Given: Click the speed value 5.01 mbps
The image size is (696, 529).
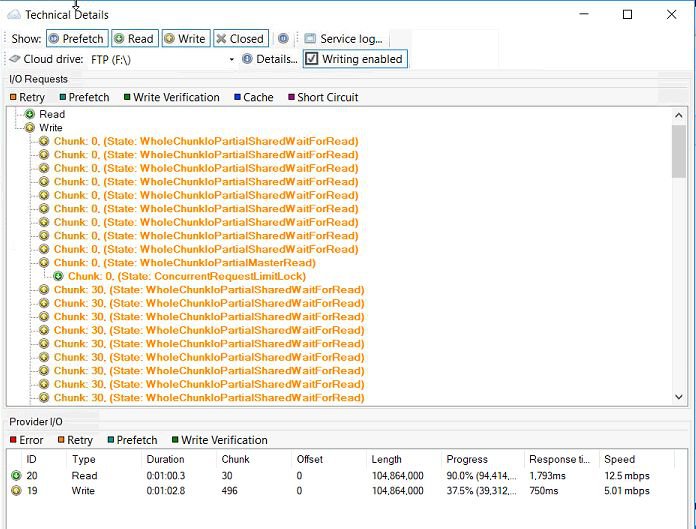Looking at the screenshot, I should pyautogui.click(x=627, y=491).
